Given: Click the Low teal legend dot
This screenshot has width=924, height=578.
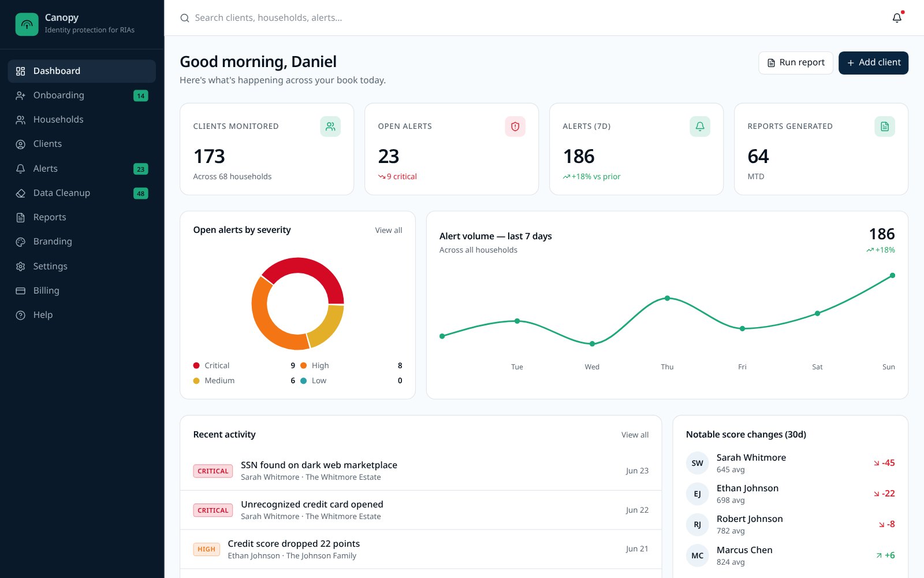Looking at the screenshot, I should 303,380.
